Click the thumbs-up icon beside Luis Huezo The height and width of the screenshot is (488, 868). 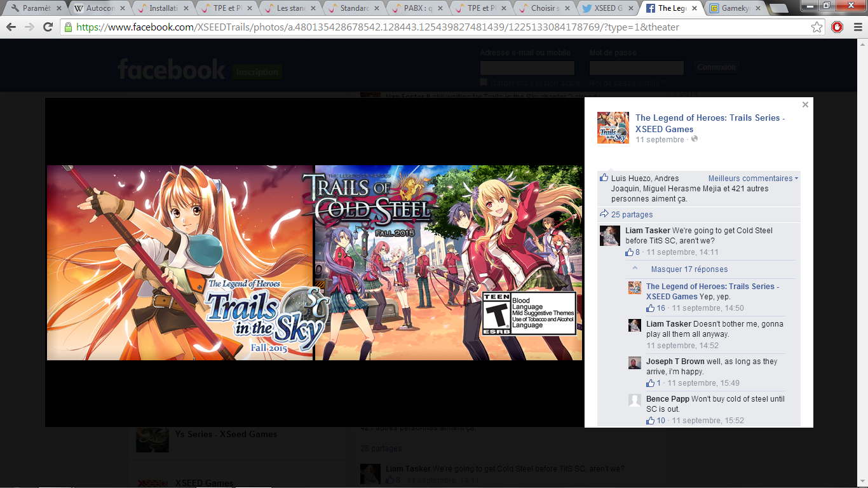(604, 178)
